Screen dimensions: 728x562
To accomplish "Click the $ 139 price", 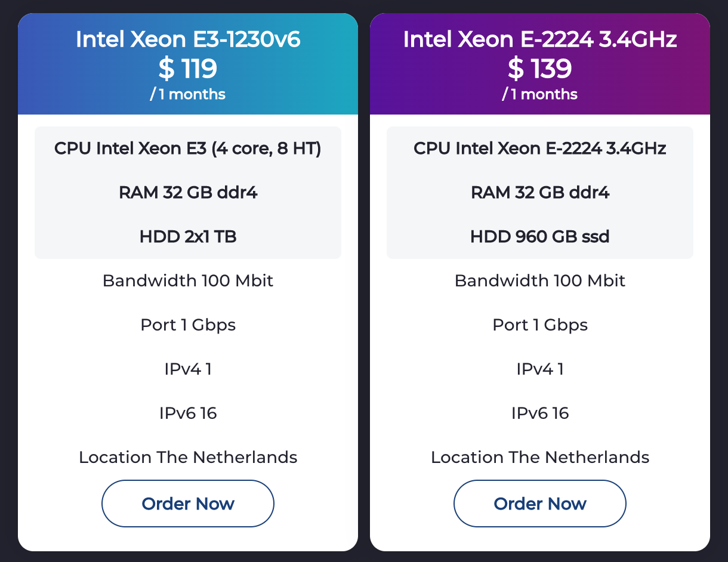I will pos(540,69).
